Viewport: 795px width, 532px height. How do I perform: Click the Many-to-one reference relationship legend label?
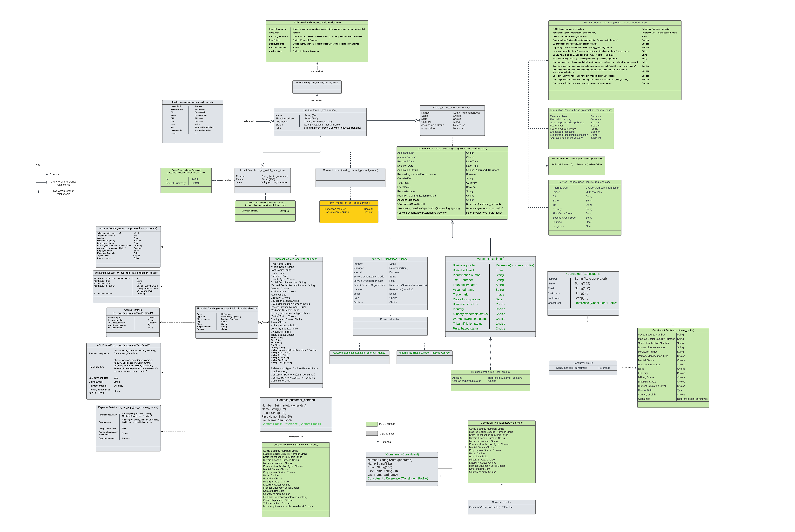pos(63,183)
